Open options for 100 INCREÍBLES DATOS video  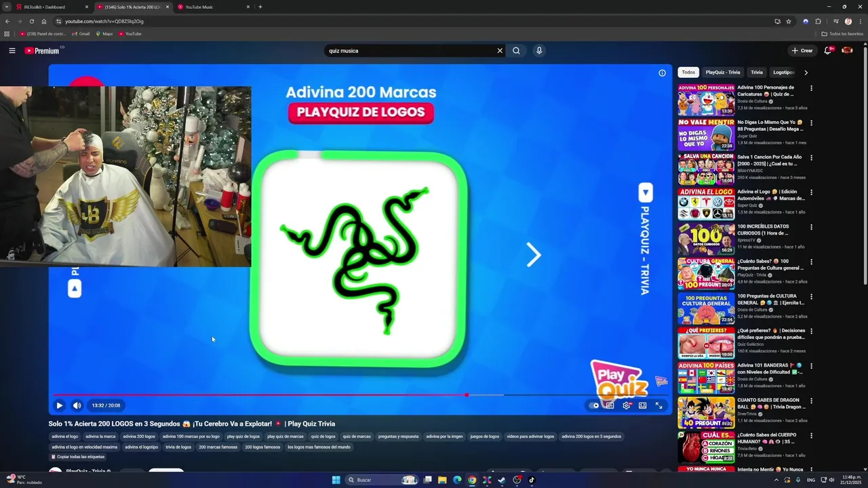[811, 227]
